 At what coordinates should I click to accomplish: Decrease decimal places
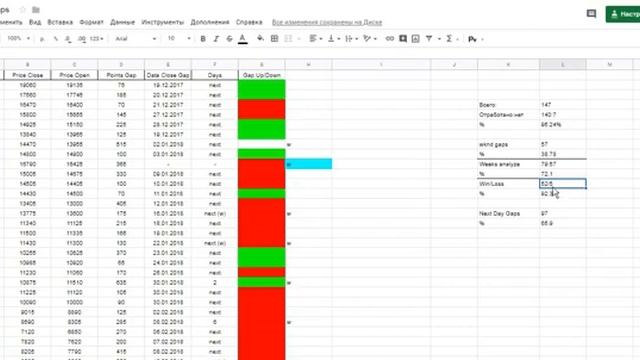click(68, 39)
